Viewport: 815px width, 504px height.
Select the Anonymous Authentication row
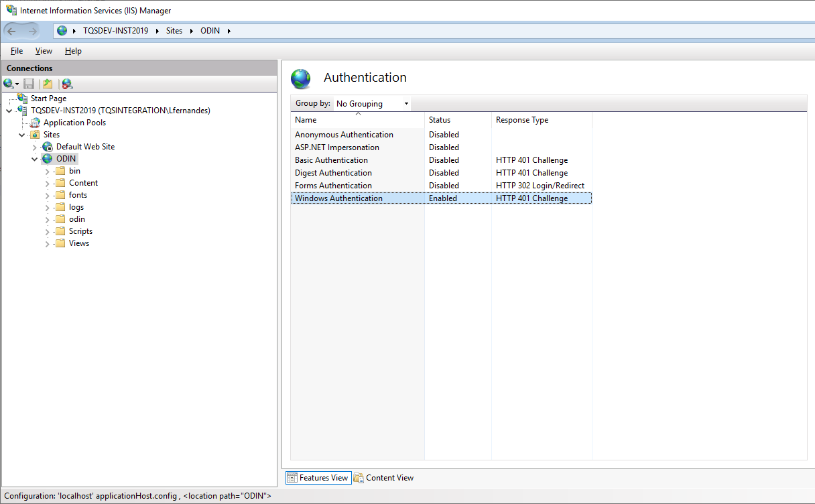click(344, 135)
